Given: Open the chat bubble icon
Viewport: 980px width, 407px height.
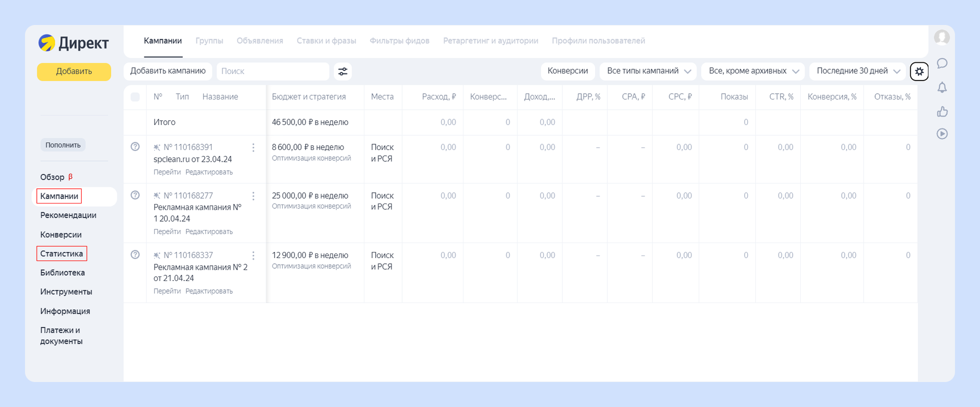Looking at the screenshot, I should coord(942,63).
